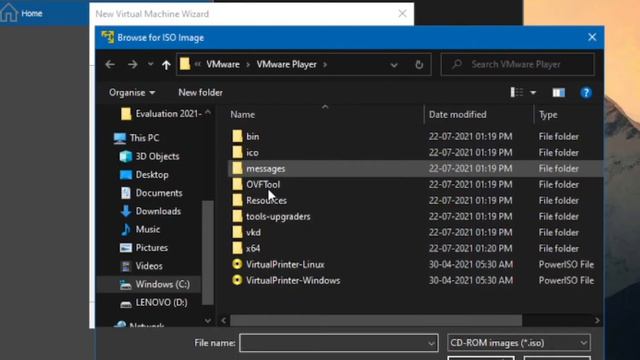Click the VMware breadcrumb segment

223,64
